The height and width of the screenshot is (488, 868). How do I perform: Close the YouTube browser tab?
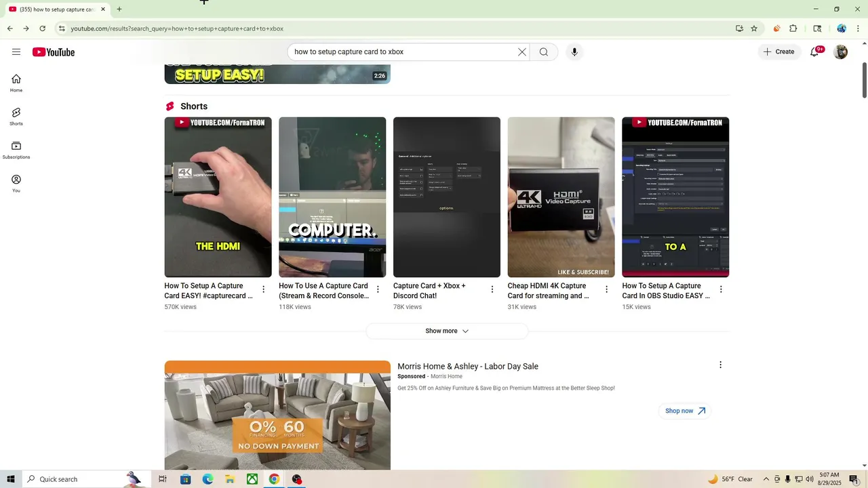pyautogui.click(x=103, y=9)
